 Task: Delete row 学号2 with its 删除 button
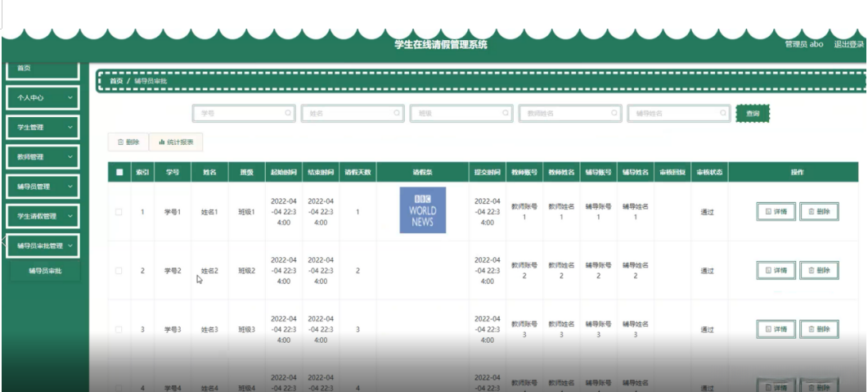click(x=819, y=270)
